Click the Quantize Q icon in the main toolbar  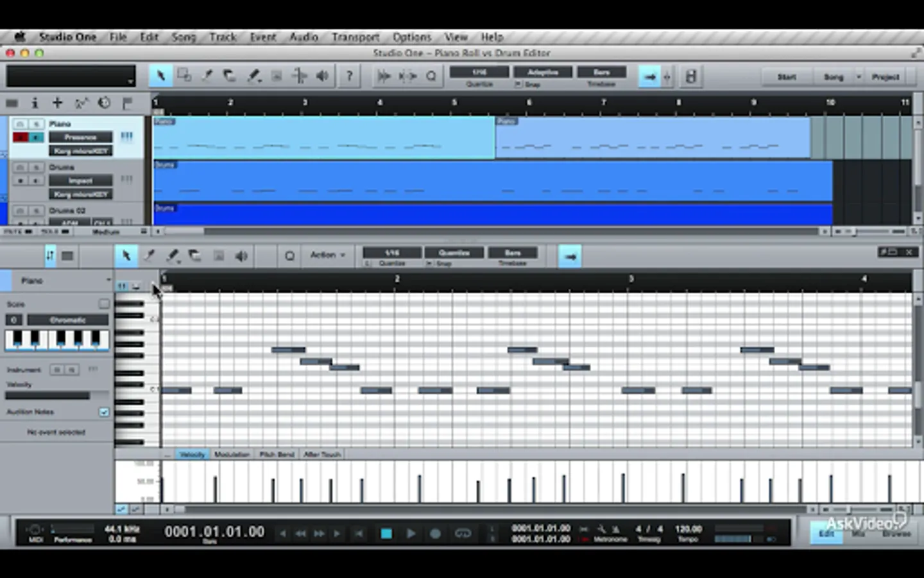click(x=431, y=76)
